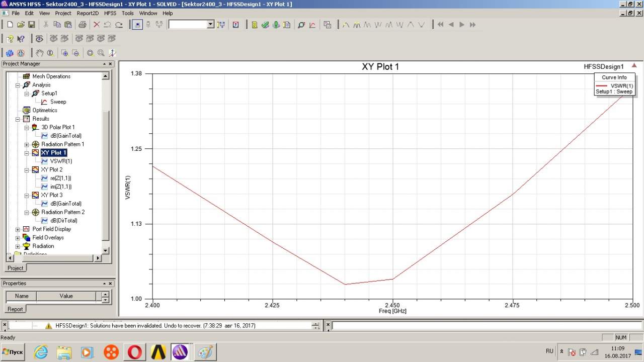Click the Undo arrow icon
Viewport: 644px width, 362px height.
tap(108, 25)
